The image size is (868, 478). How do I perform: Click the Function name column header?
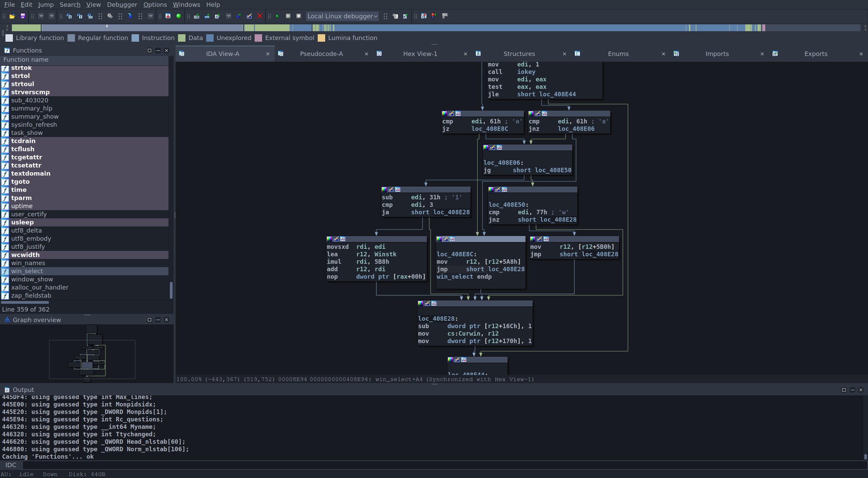click(26, 59)
